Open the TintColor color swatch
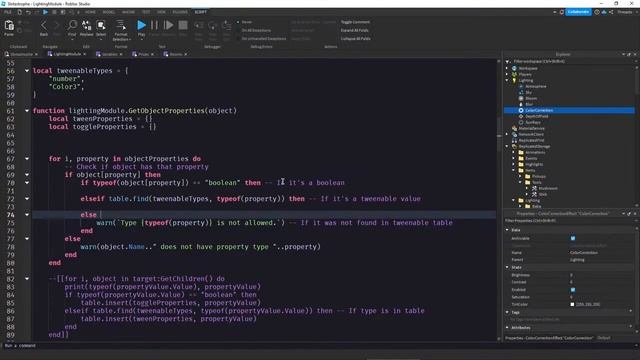The height and width of the screenshot is (360, 640). [x=572, y=304]
